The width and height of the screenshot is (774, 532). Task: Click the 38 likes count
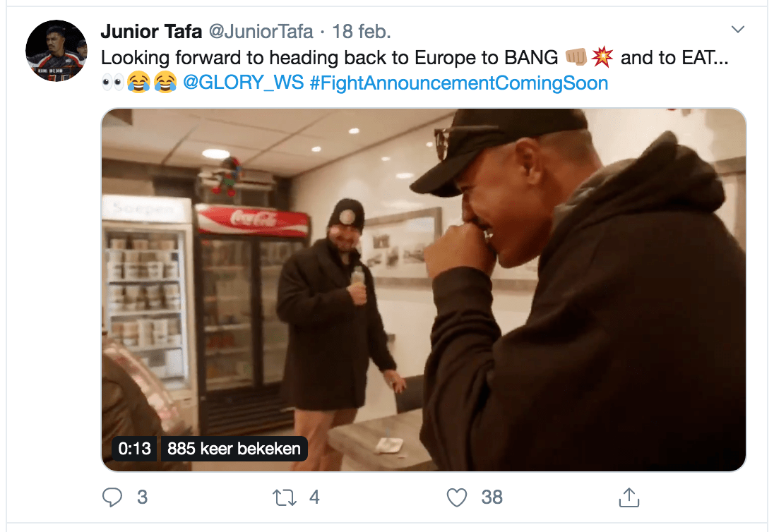[x=492, y=497]
